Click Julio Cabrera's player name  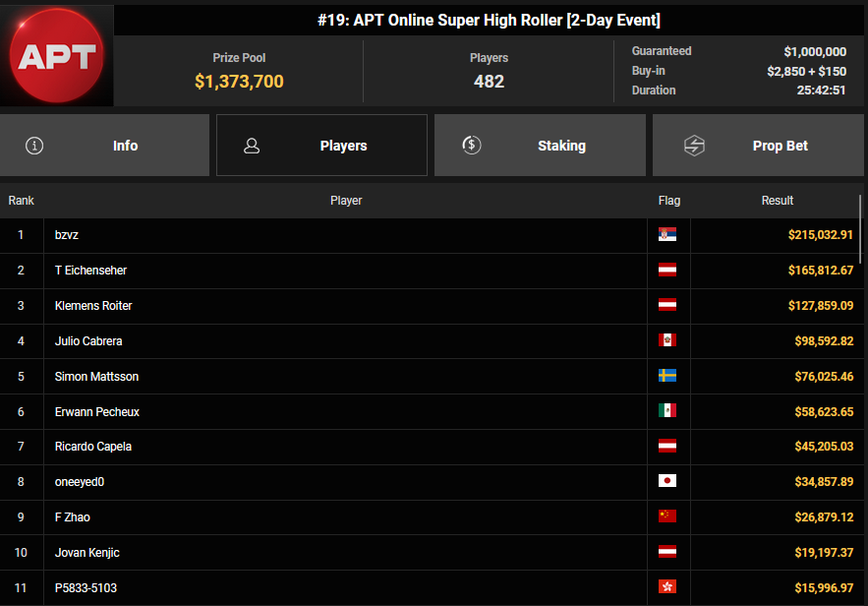(x=88, y=341)
